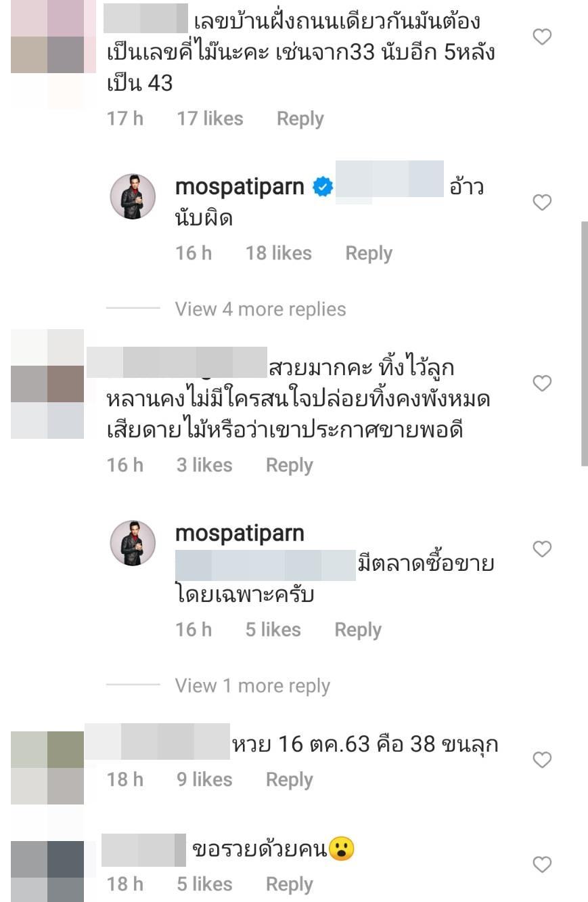
Task: Expand View 4 more replies
Action: [261, 309]
